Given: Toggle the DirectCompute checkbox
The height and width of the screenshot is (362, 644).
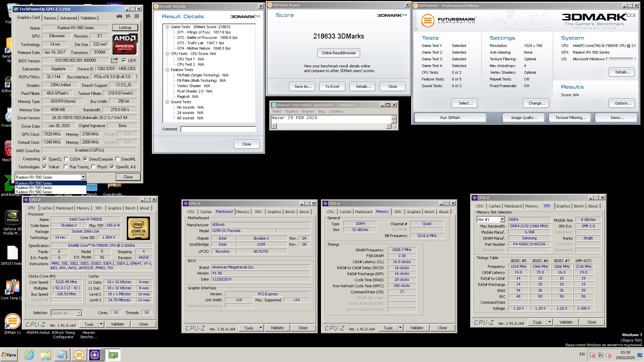Looking at the screenshot, I should [85, 159].
